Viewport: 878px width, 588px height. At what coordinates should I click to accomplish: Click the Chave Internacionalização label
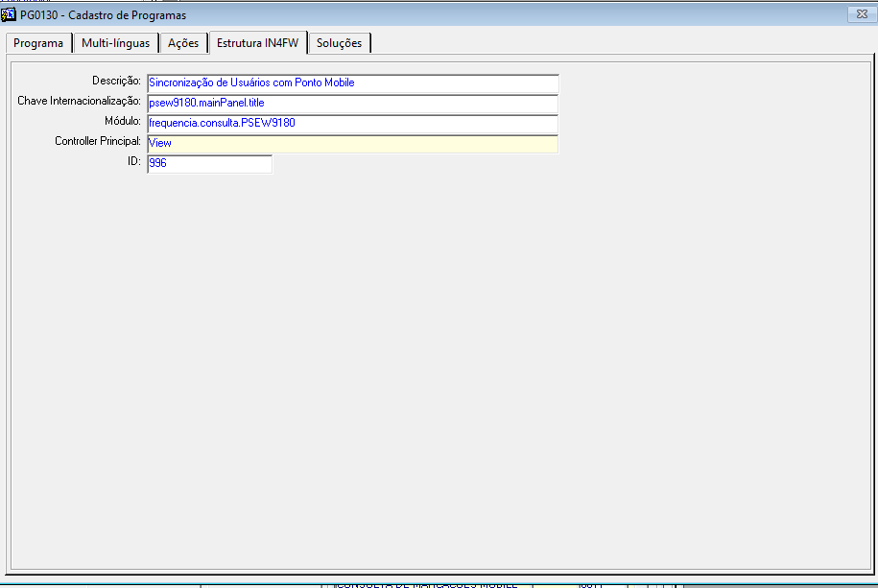point(79,101)
